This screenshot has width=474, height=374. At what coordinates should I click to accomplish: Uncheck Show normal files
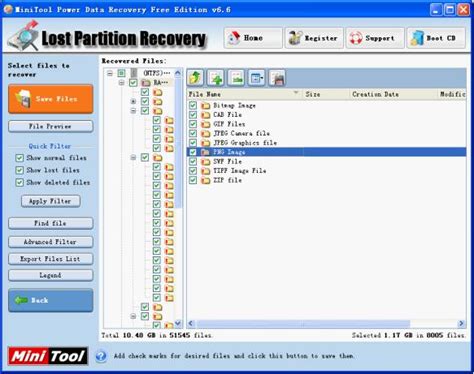[x=20, y=158]
